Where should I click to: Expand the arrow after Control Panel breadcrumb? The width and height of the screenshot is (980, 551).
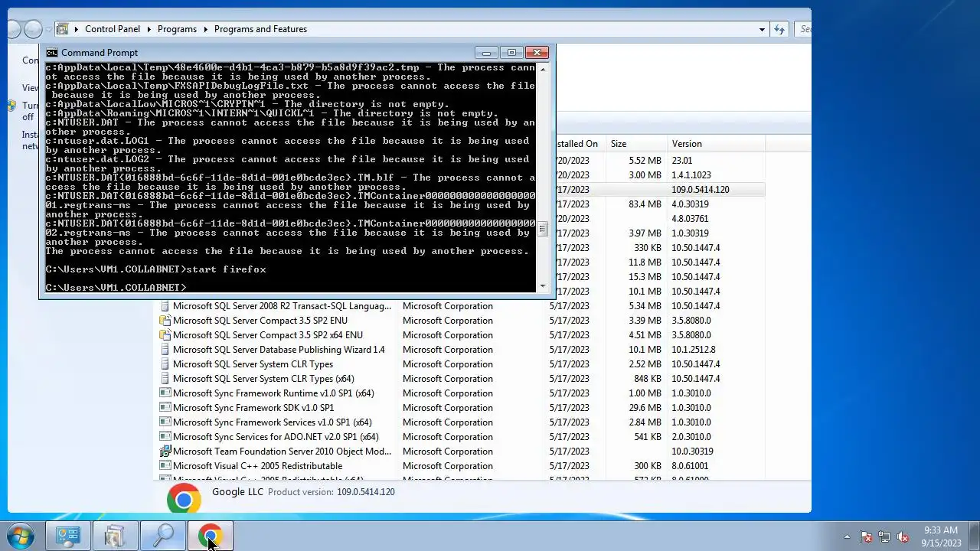click(149, 29)
